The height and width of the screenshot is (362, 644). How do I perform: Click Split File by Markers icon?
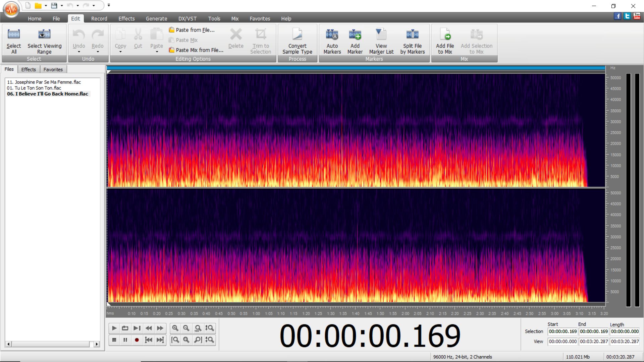(x=412, y=35)
